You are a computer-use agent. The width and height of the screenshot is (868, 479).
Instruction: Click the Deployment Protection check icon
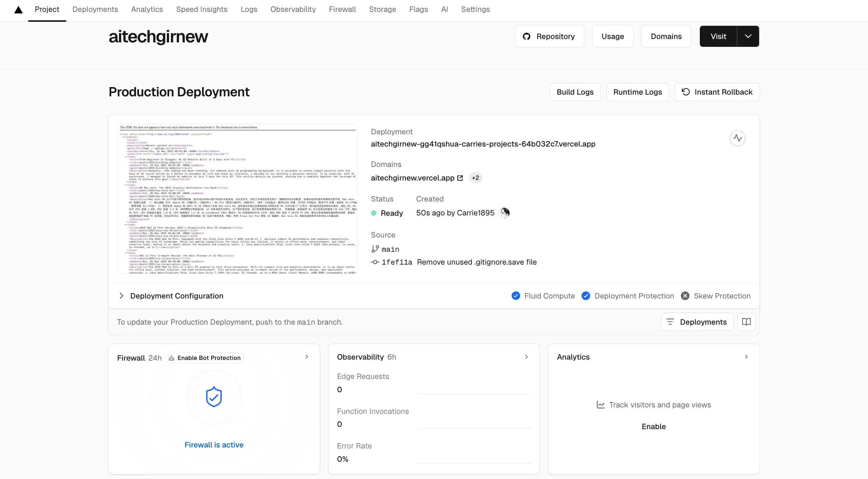click(586, 296)
